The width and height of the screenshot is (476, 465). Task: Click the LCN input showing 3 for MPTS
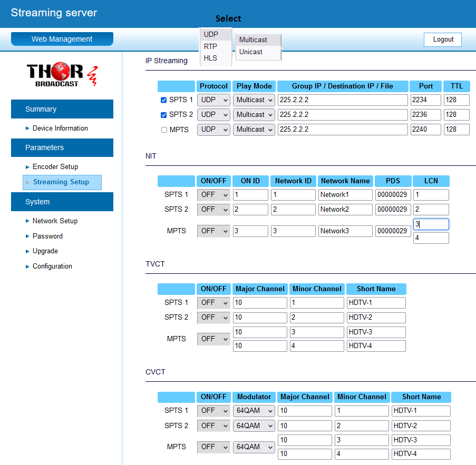click(431, 224)
